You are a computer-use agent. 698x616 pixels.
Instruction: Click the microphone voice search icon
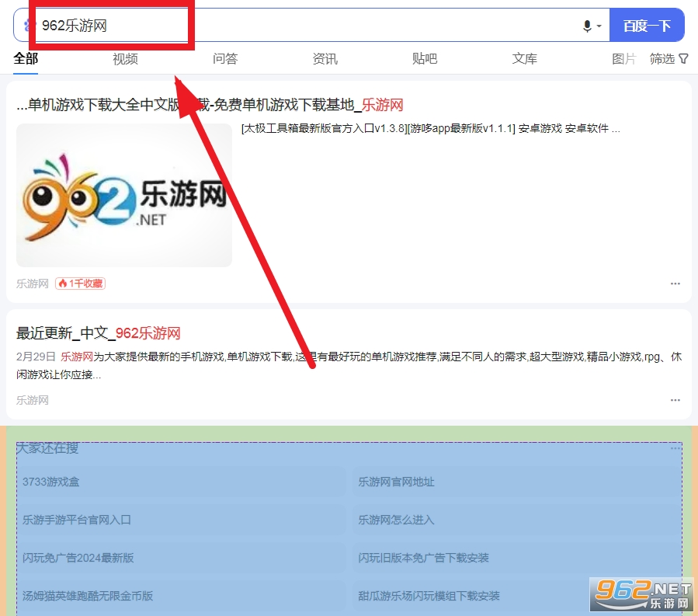[x=587, y=26]
